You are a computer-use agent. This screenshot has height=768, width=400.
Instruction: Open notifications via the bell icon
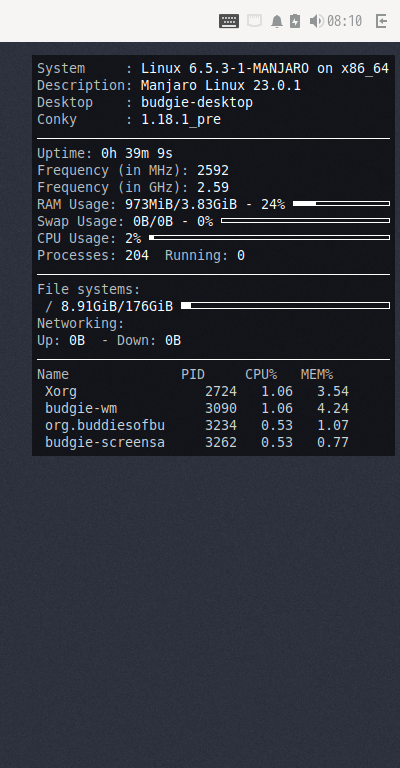[277, 21]
